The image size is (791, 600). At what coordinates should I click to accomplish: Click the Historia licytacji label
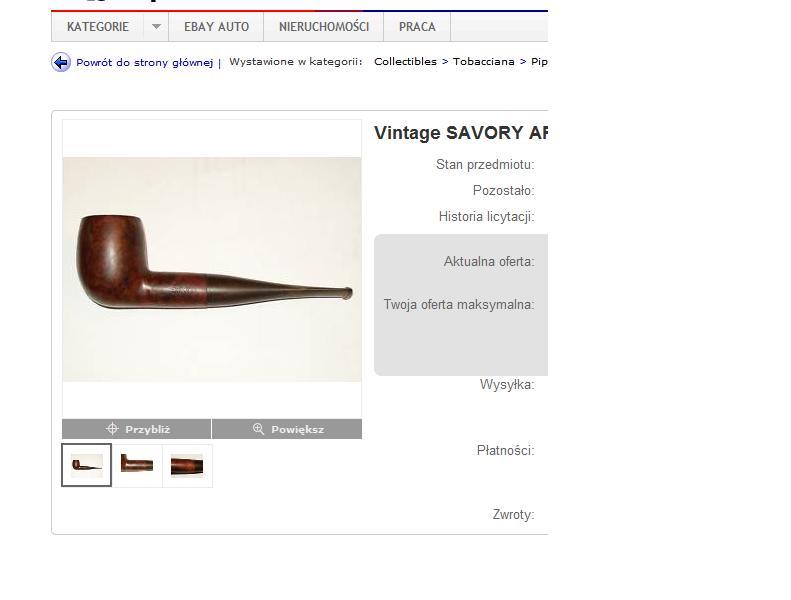click(486, 216)
